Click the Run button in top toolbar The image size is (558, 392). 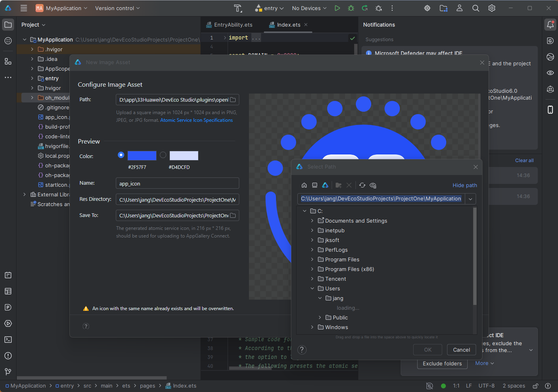click(x=337, y=8)
